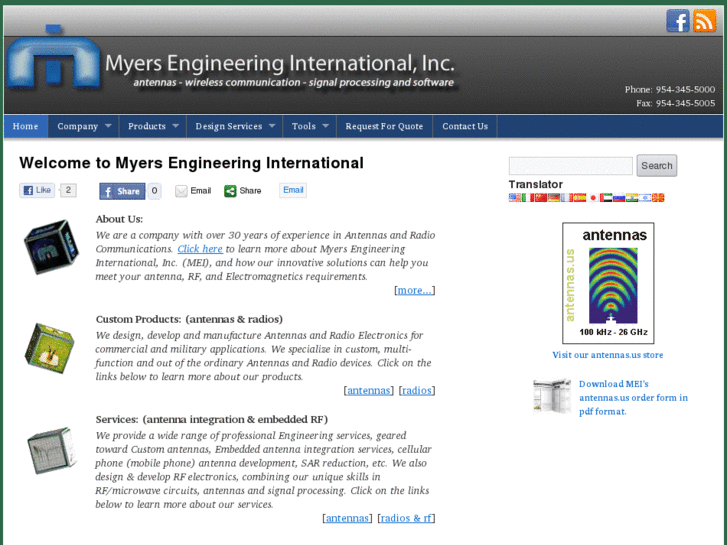Viewport: 727px width, 545px height.
Task: Click 'Welcome to Myers Engineering International' heading
Action: click(x=191, y=163)
